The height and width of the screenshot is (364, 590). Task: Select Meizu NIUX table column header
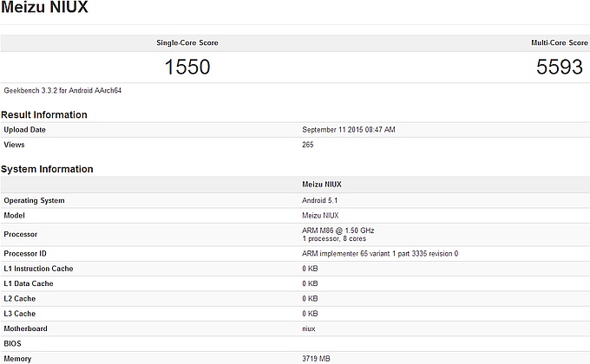click(322, 185)
